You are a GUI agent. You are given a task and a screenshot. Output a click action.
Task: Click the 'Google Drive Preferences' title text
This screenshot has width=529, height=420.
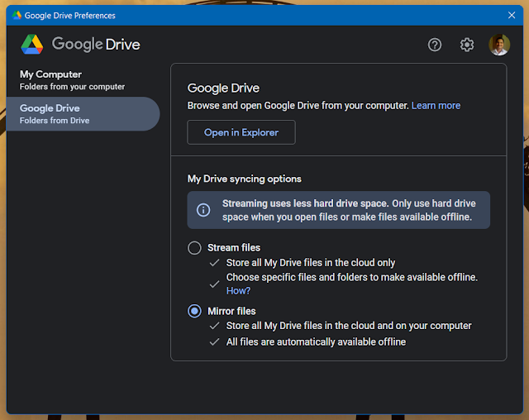click(69, 16)
